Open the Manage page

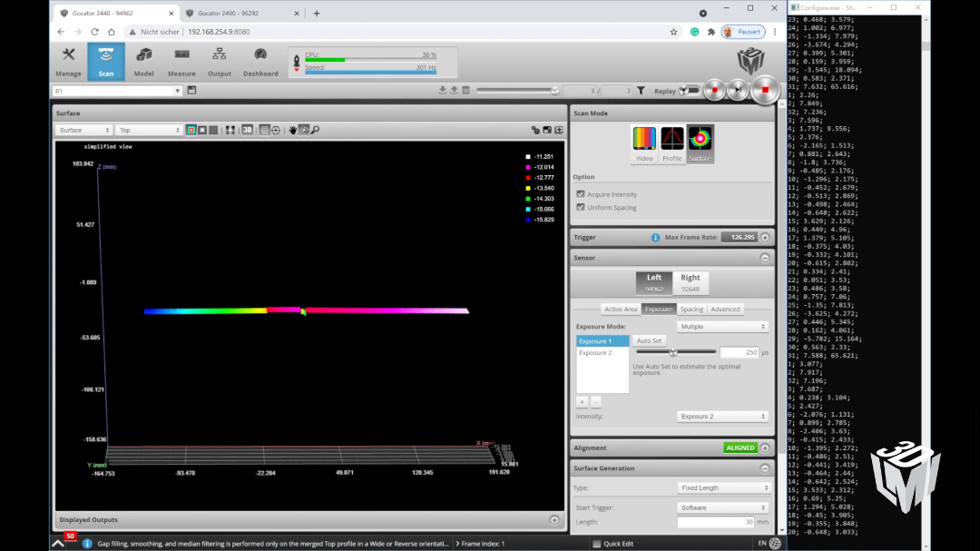[x=68, y=62]
